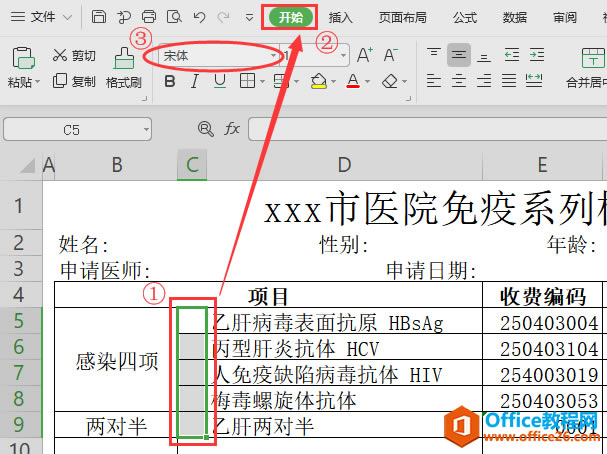
Task: Select column E header
Action: (x=542, y=165)
